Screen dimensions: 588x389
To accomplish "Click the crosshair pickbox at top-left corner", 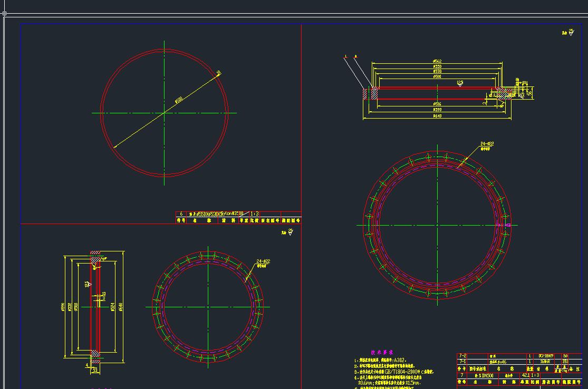I will (4, 14).
